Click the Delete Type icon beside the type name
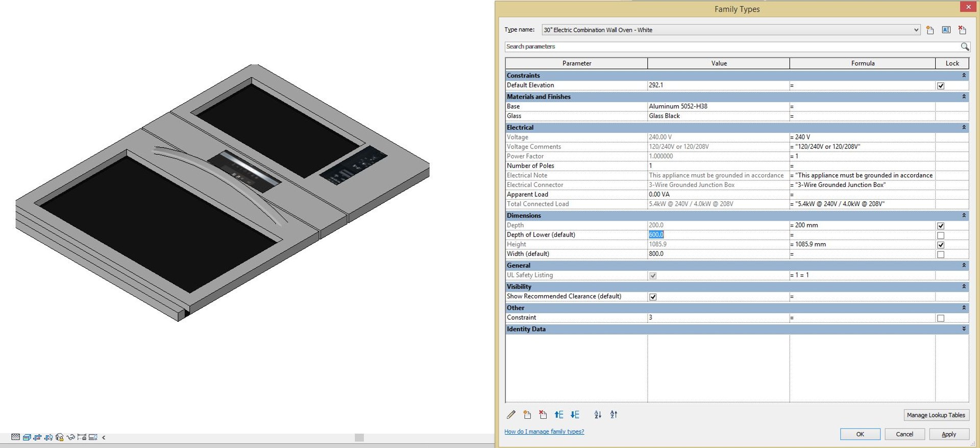The height and width of the screenshot is (448, 980). coord(962,30)
